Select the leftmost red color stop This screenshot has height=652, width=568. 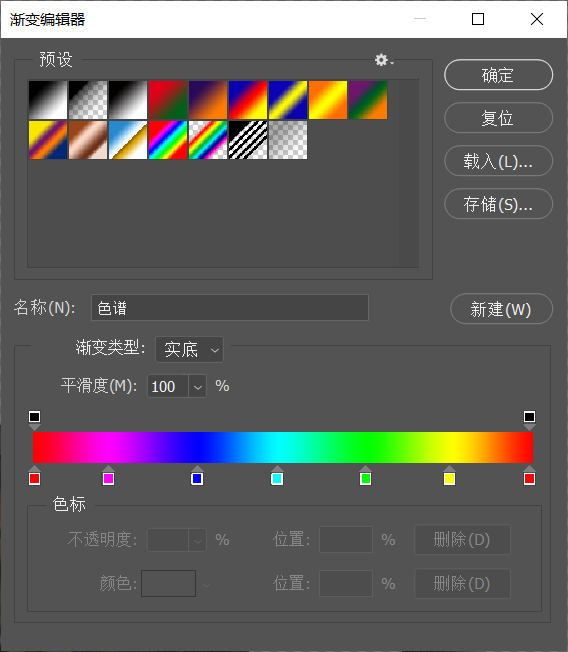tap(35, 475)
